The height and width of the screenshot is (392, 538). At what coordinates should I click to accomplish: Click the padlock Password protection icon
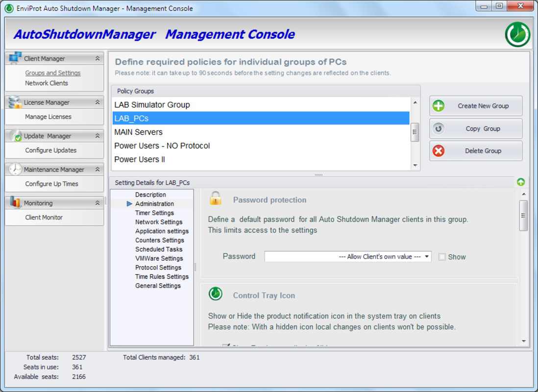[x=216, y=198]
